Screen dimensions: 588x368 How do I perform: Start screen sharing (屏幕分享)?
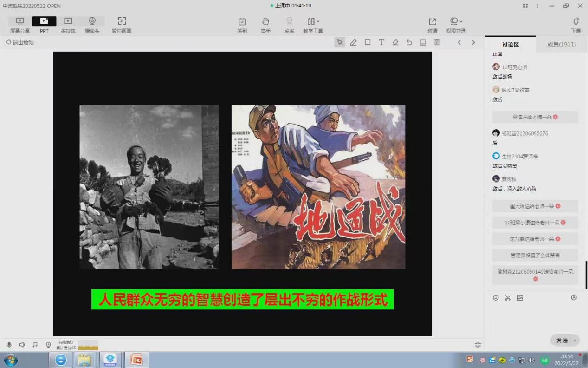20,25
